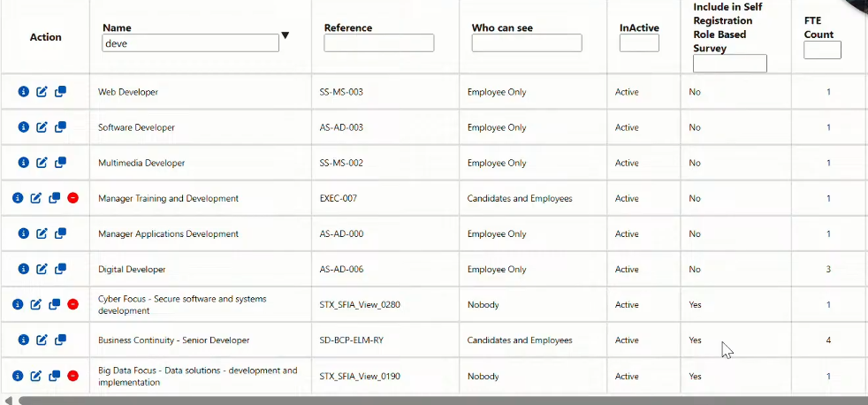The width and height of the screenshot is (868, 405).
Task: Click the horizontal scrollbar left arrow
Action: (8, 400)
